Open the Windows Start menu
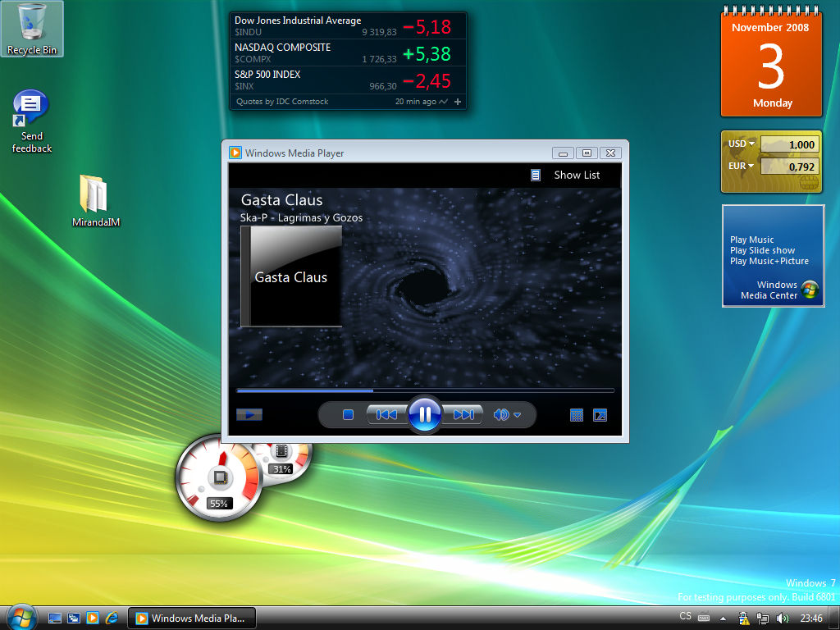The width and height of the screenshot is (840, 630). coord(21,618)
